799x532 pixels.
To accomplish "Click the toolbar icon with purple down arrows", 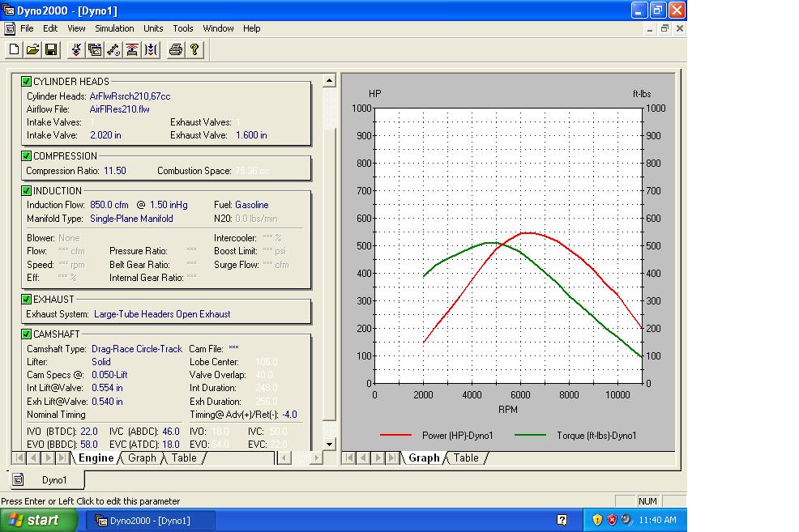I will click(x=76, y=49).
